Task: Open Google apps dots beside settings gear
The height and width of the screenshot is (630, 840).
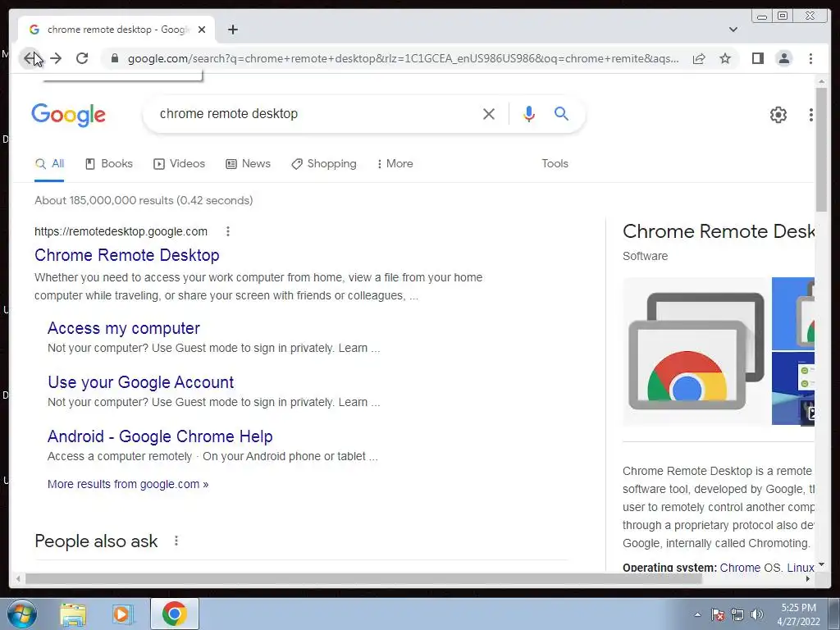Action: 811,115
